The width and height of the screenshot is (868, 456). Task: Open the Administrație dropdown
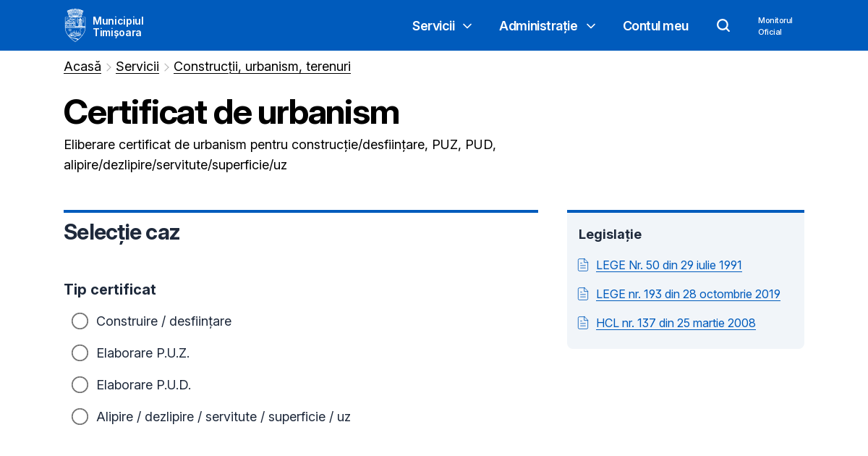[x=538, y=25]
